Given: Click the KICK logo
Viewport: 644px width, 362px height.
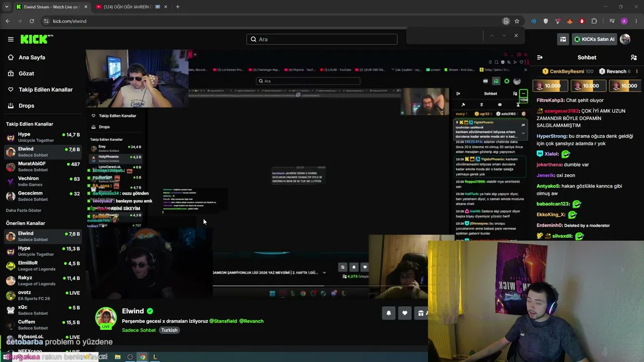Looking at the screenshot, I should (x=37, y=39).
